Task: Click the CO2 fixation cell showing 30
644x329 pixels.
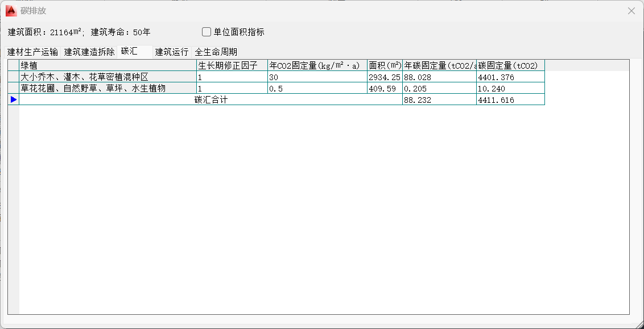Action: (317, 77)
